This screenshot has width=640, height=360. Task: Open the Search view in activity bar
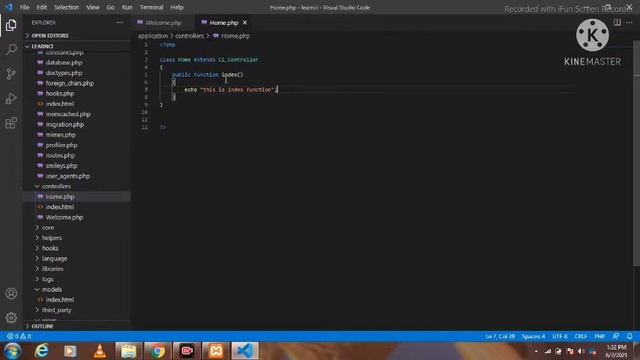tap(11, 49)
